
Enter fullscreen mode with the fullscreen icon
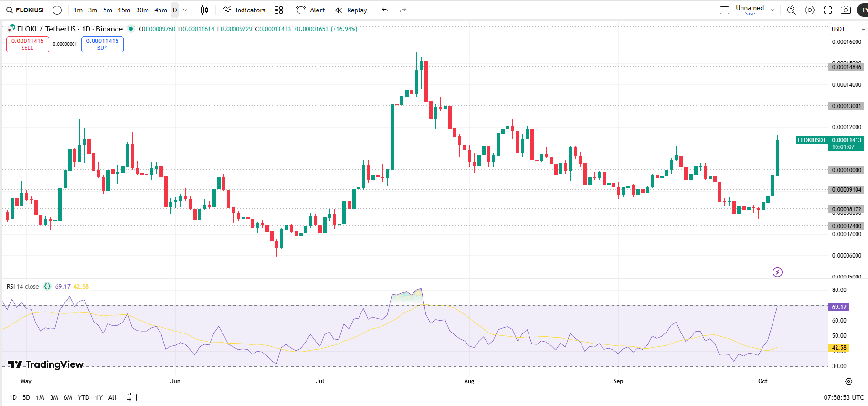(828, 10)
